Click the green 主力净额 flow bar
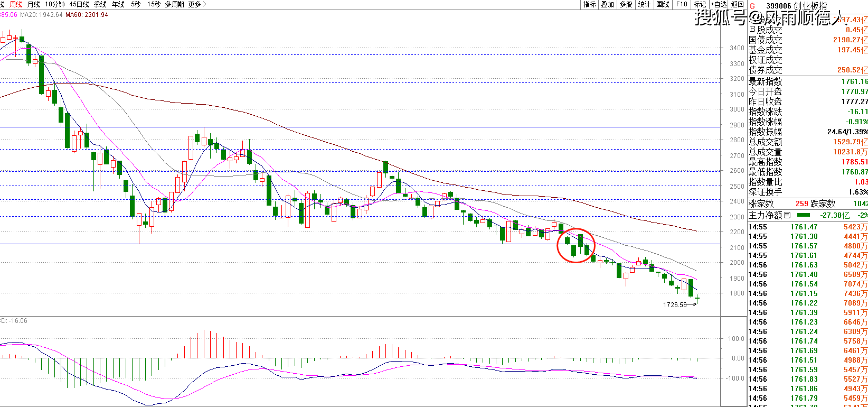The height and width of the screenshot is (407, 868). [x=803, y=215]
